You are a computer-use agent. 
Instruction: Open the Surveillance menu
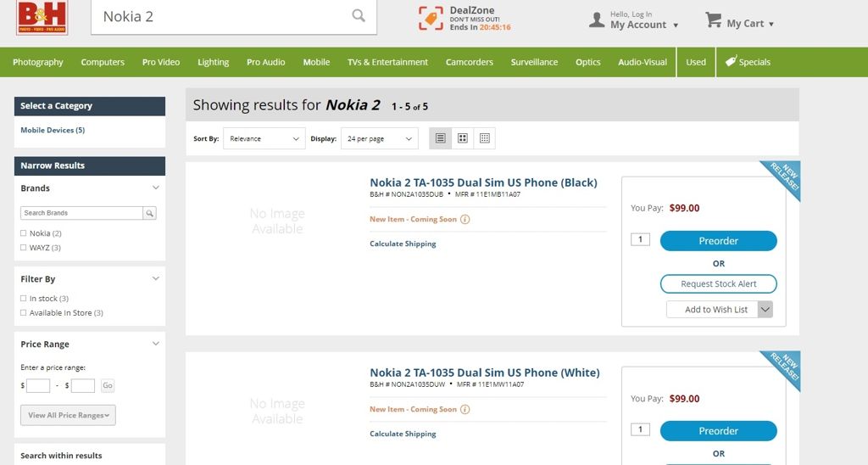[534, 62]
